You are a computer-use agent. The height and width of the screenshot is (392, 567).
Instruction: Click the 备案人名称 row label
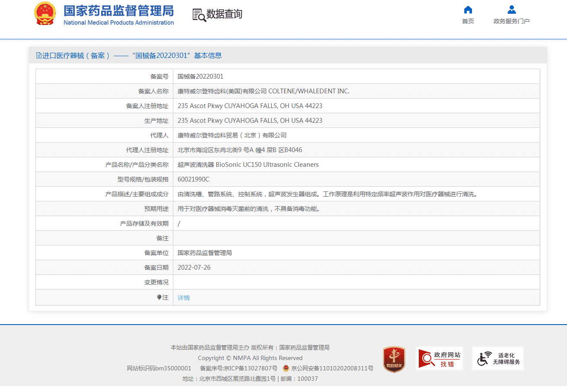pyautogui.click(x=153, y=91)
